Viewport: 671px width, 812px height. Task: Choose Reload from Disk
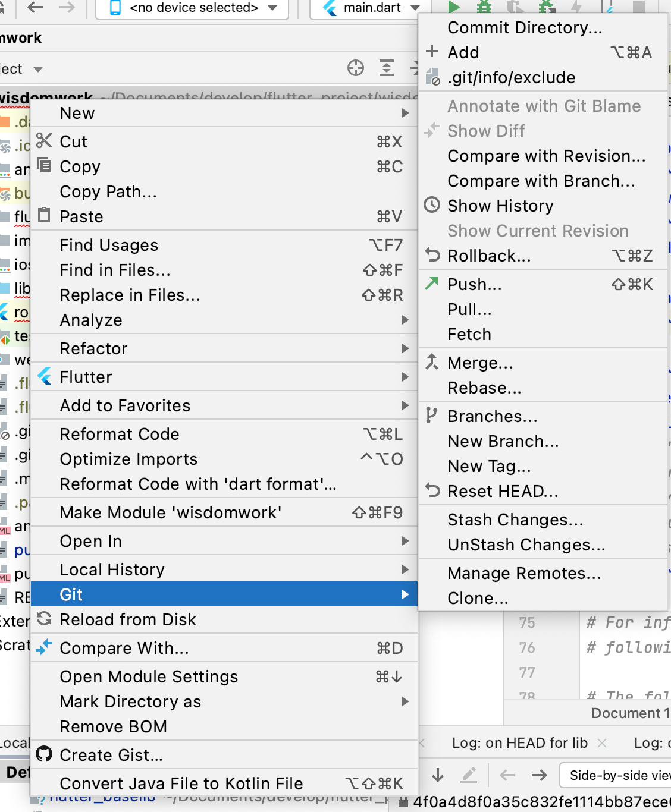pos(224,619)
